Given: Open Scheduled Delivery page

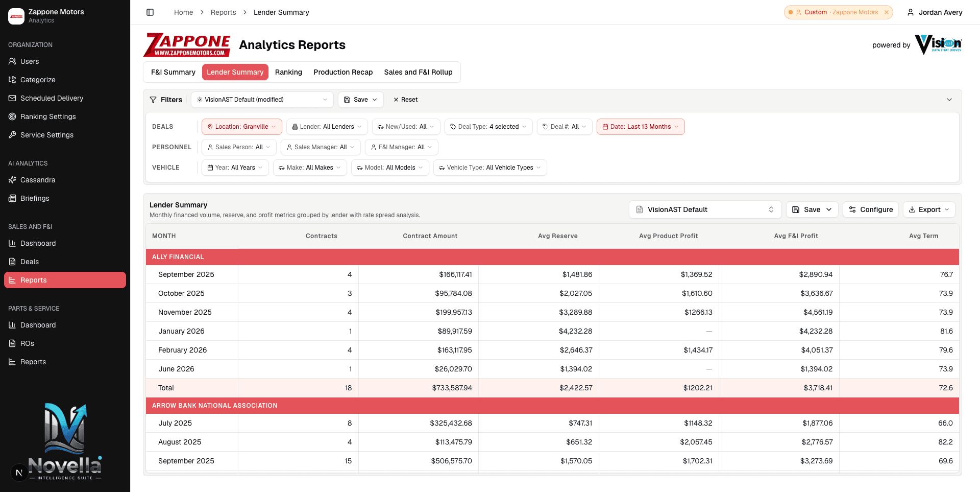Looking at the screenshot, I should pos(65,98).
